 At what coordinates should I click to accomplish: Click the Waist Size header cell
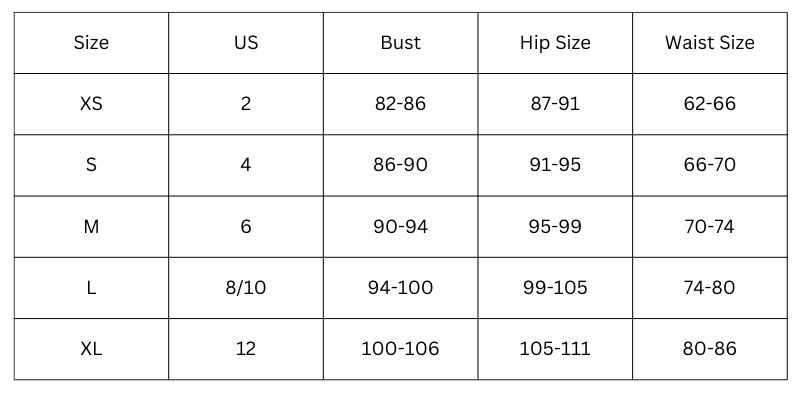coord(709,43)
